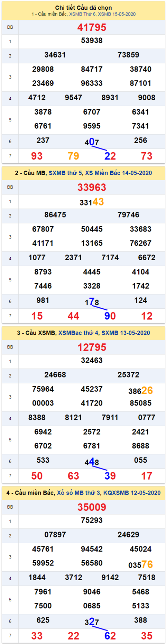Viewport: 166px width, 644px height.
Task: Click second prize number 86475
Action: [55, 215]
